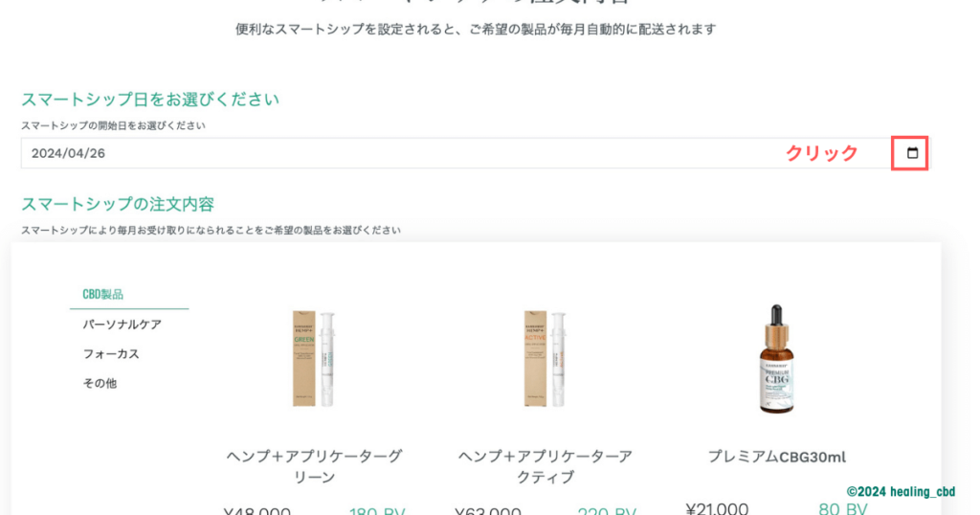Image resolution: width=980 pixels, height=515 pixels.
Task: Click the 180 BV value
Action: [377, 510]
